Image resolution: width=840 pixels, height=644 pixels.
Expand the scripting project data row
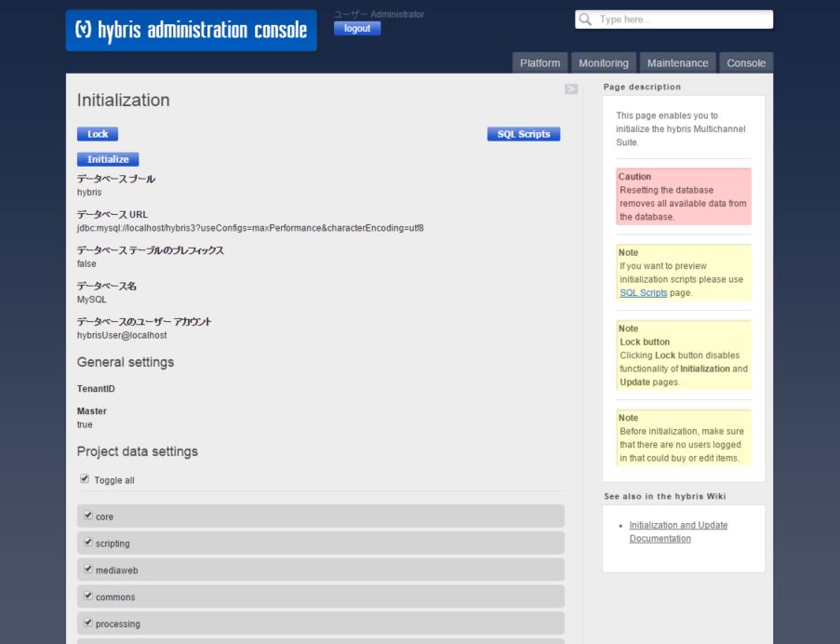(321, 543)
